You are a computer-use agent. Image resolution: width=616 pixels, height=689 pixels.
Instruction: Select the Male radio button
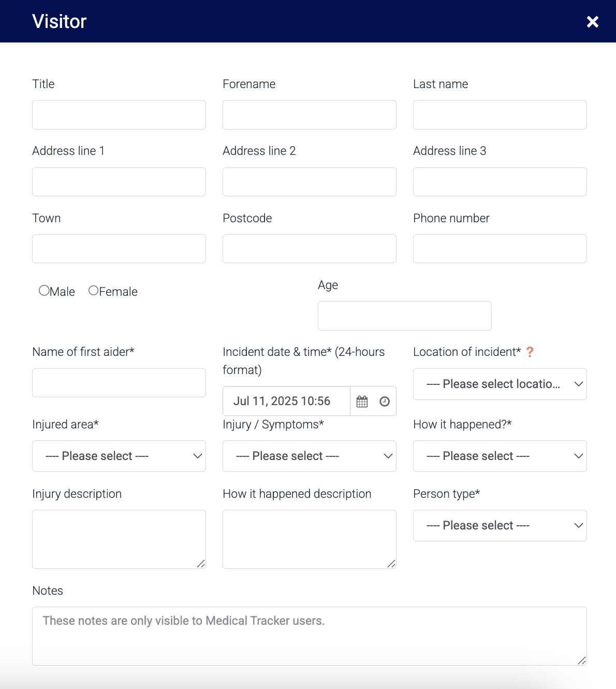pos(44,291)
